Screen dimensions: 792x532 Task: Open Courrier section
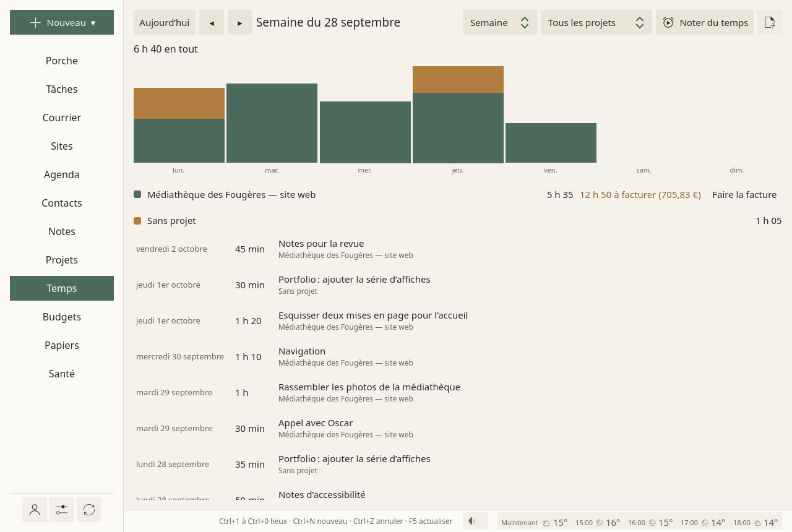click(62, 118)
